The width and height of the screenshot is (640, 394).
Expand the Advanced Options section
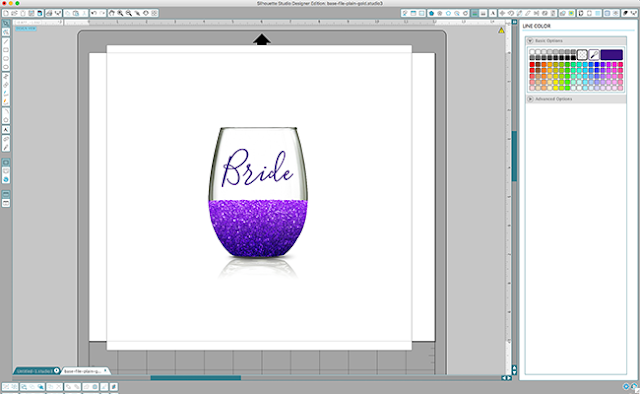pyautogui.click(x=530, y=99)
